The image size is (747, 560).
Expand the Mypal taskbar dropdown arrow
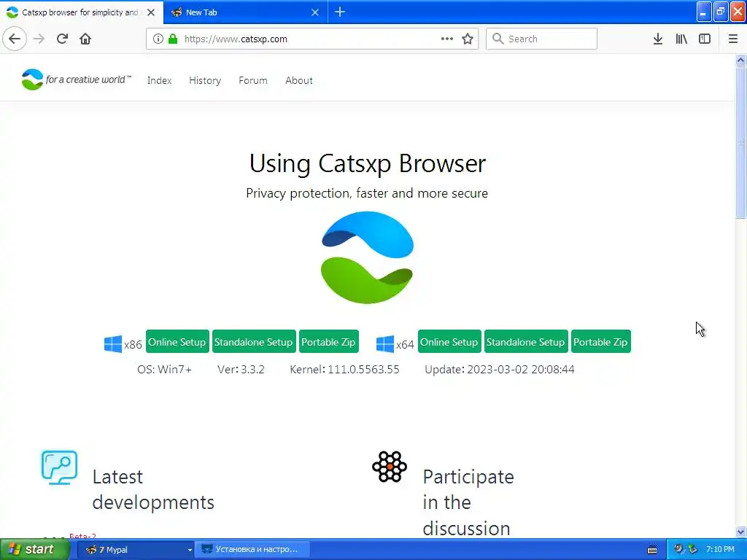tap(190, 550)
